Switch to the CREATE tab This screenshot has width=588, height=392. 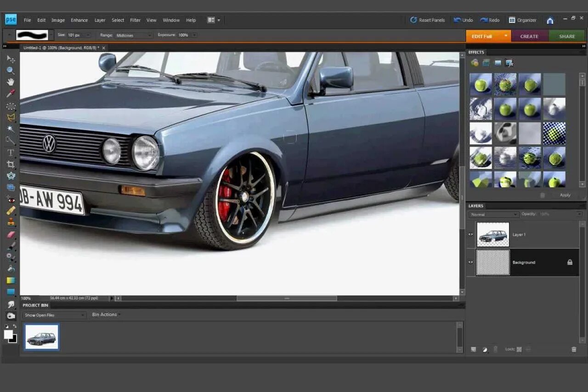pos(529,36)
